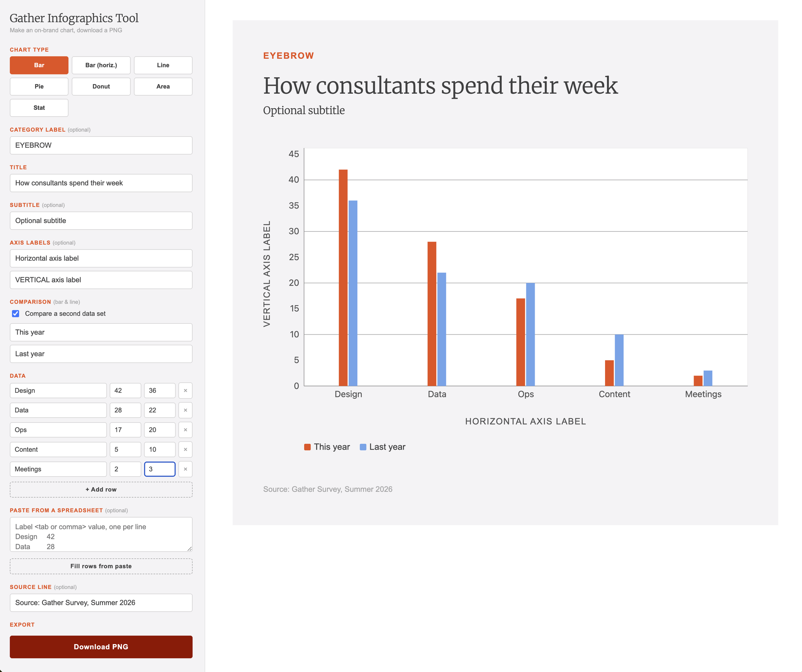Edit Content value 5
This screenshot has width=802, height=672.
125,449
